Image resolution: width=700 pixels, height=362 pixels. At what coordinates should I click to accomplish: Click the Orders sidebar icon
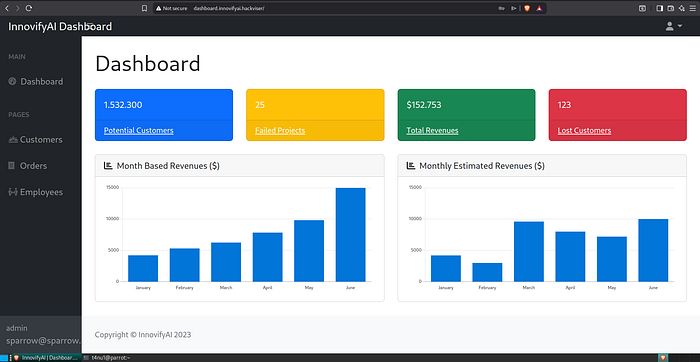(x=12, y=166)
